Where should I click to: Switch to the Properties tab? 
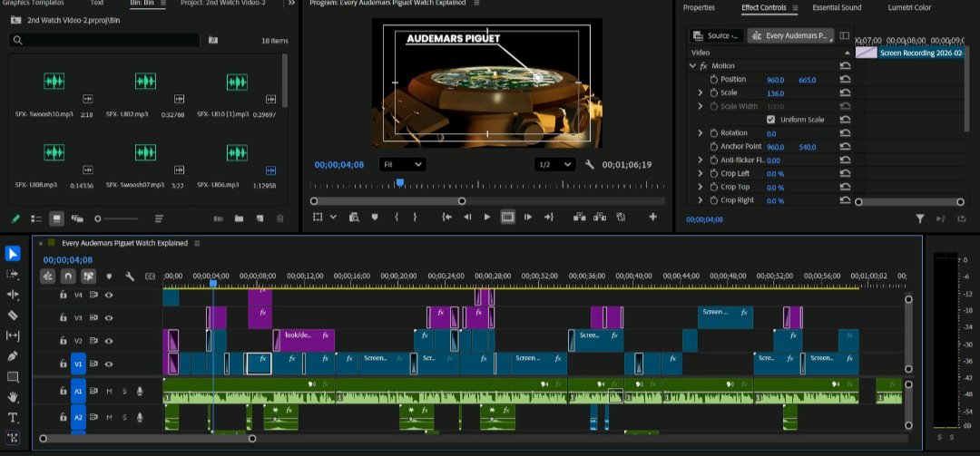point(699,7)
